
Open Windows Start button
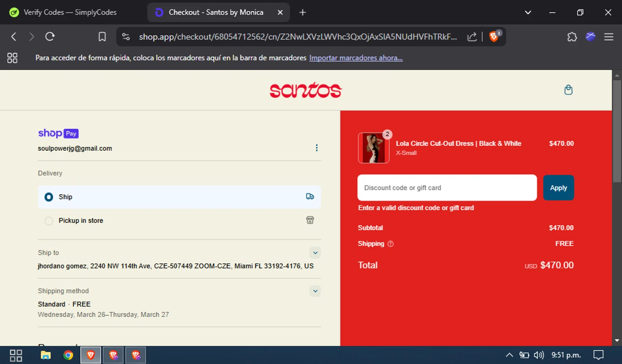tap(16, 355)
